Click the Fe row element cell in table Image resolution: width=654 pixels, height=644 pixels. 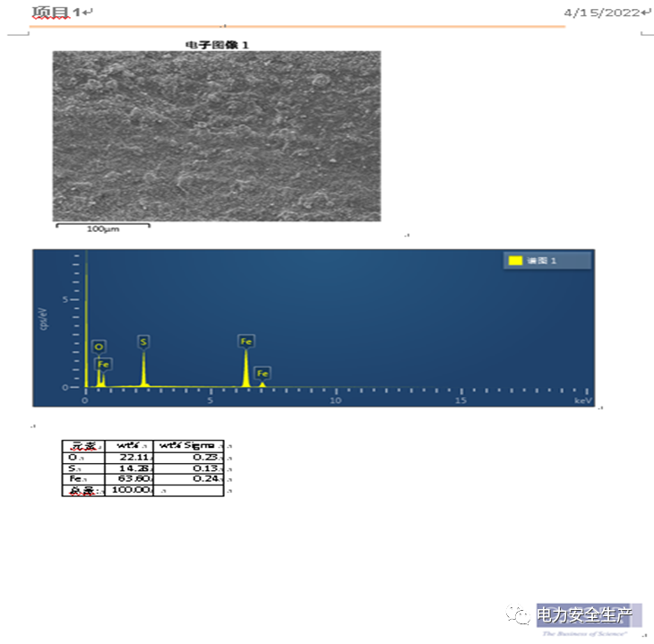pos(83,479)
